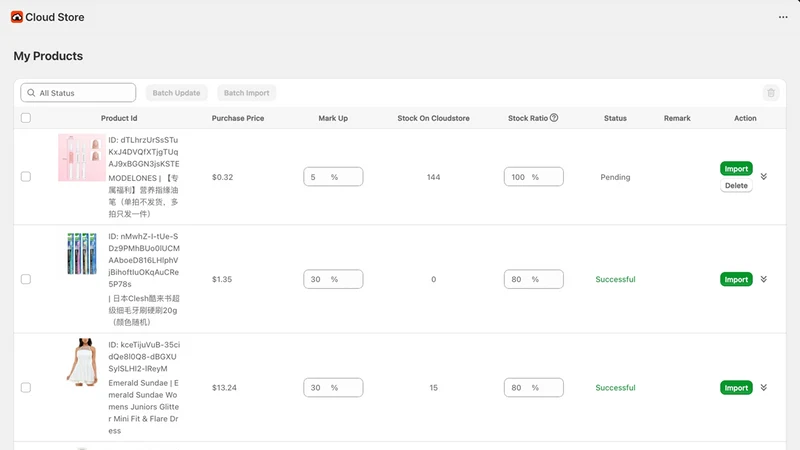The width and height of the screenshot is (800, 450).
Task: Click the Purchase Price column header
Action: [x=238, y=118]
